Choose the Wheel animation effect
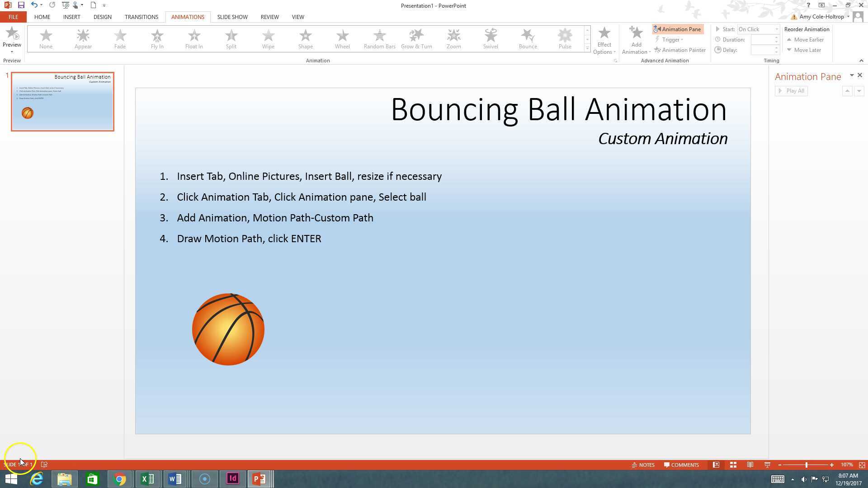Screen dimensions: 868x488 click(x=342, y=38)
